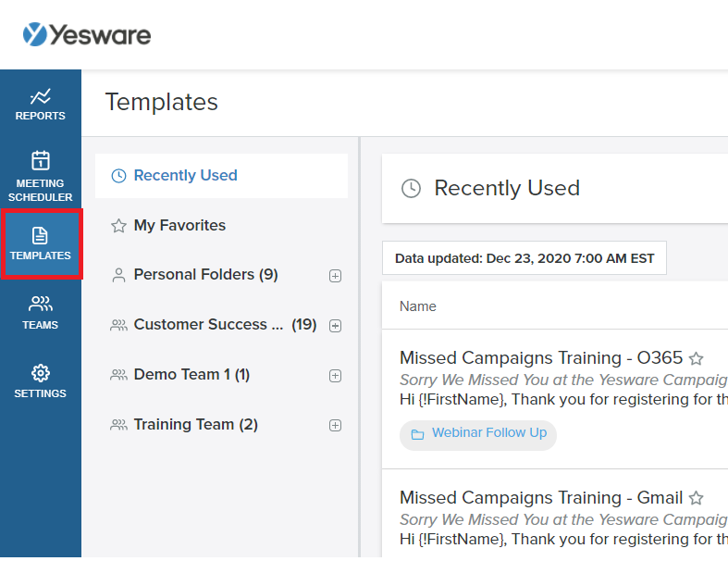This screenshot has height=561, width=728.
Task: Click the clock icon beside Recently Used heading
Action: tap(411, 189)
